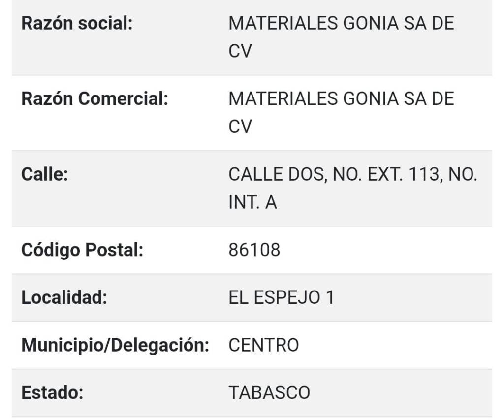This screenshot has height=420, width=504.
Task: Click the "Código Postal:" label
Action: tap(82, 250)
